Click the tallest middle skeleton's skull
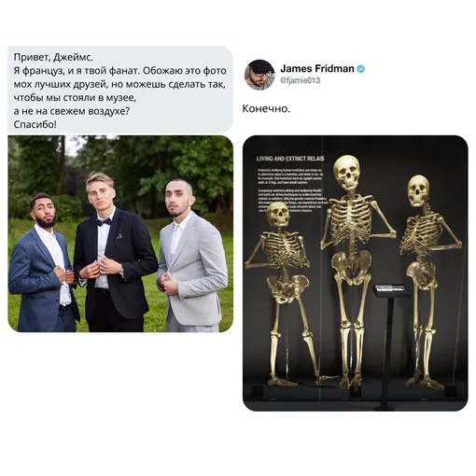This screenshot has height=476, width=476. point(347,173)
